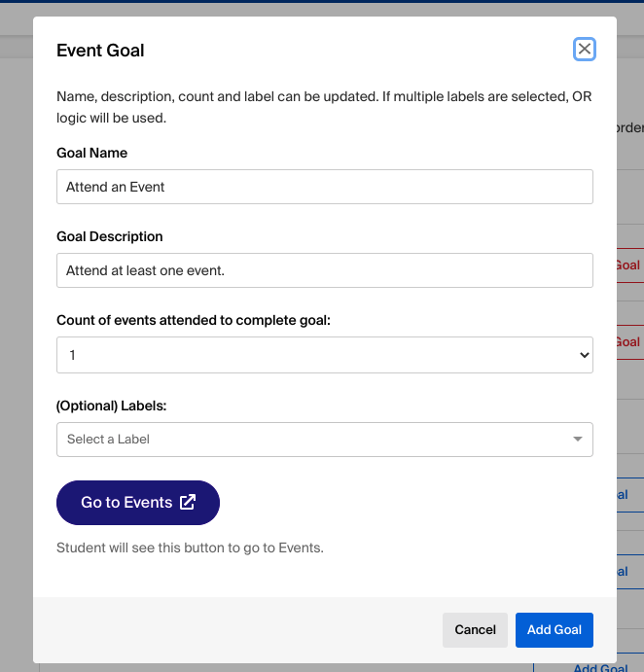Click the Goal Description field label
644x672 pixels.
(109, 236)
